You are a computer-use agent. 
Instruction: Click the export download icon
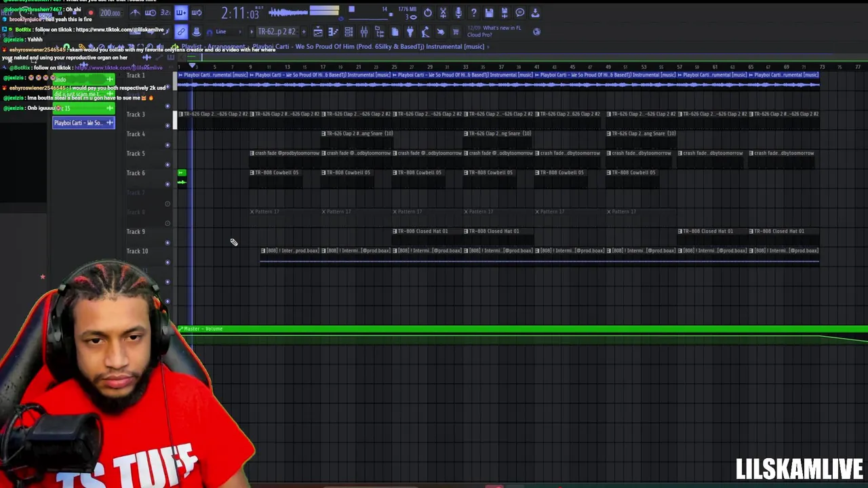535,13
